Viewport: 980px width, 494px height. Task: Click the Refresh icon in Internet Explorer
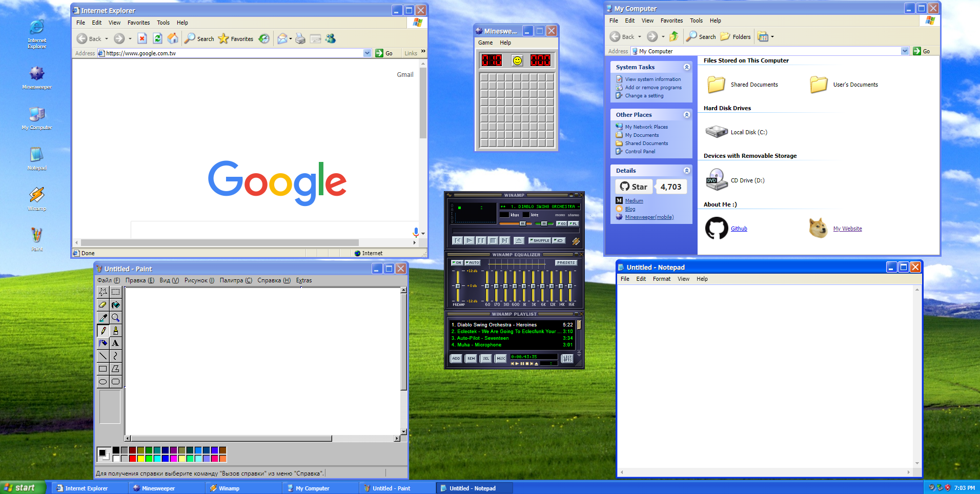point(158,38)
